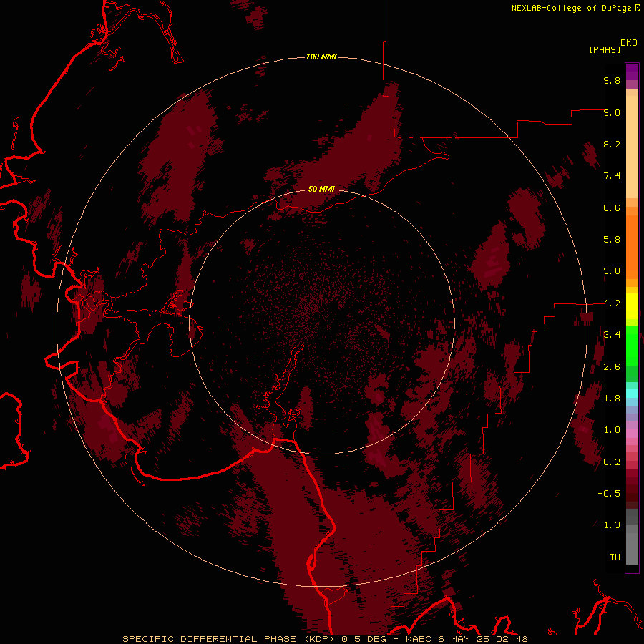The image size is (644, 644).
Task: Click the -1.3 legend value
Action: (x=609, y=525)
